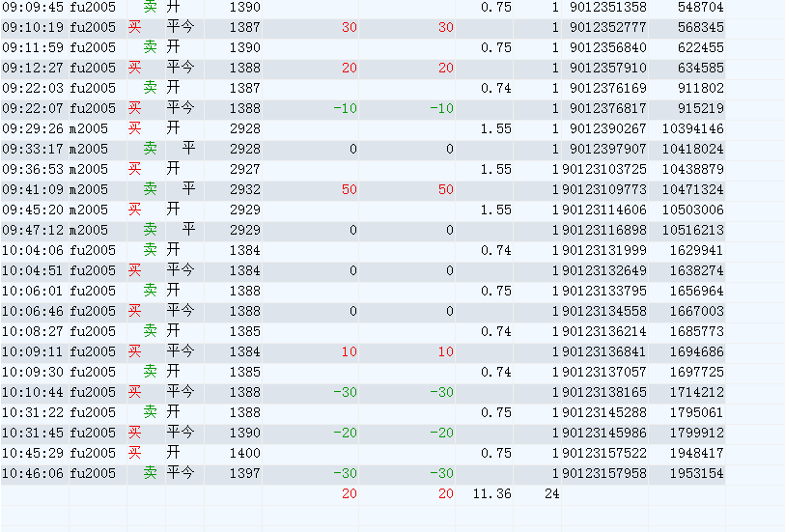Click trade number 9012397907

tap(607, 149)
